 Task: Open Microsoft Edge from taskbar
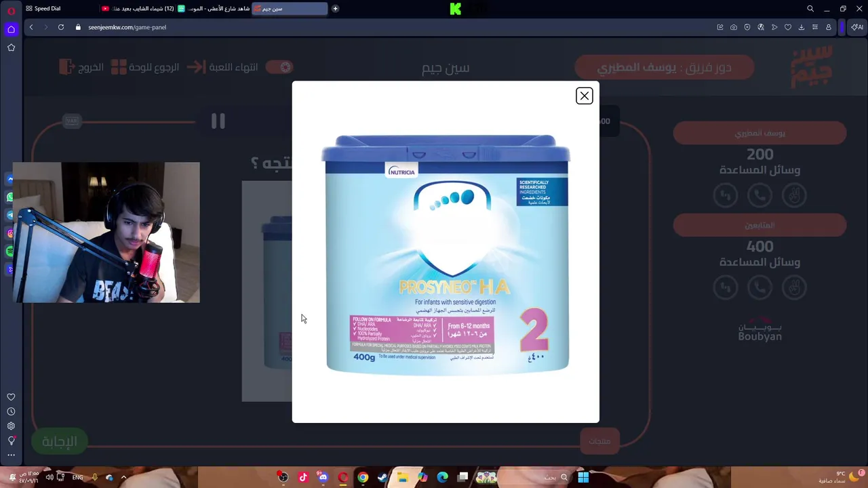[443, 477]
